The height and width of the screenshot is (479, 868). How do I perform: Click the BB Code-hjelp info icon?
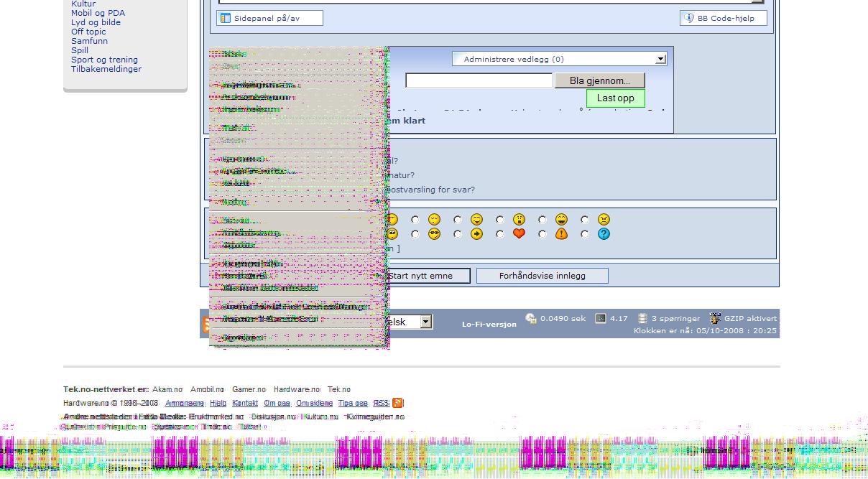point(688,18)
